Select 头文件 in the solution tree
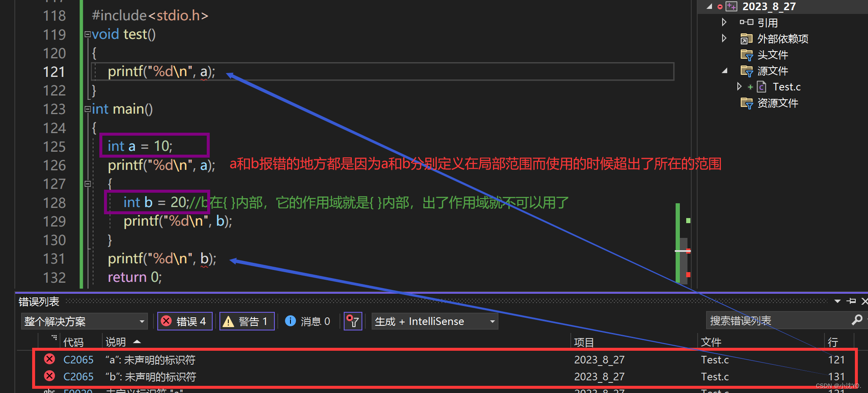This screenshot has height=393, width=868. [x=772, y=55]
